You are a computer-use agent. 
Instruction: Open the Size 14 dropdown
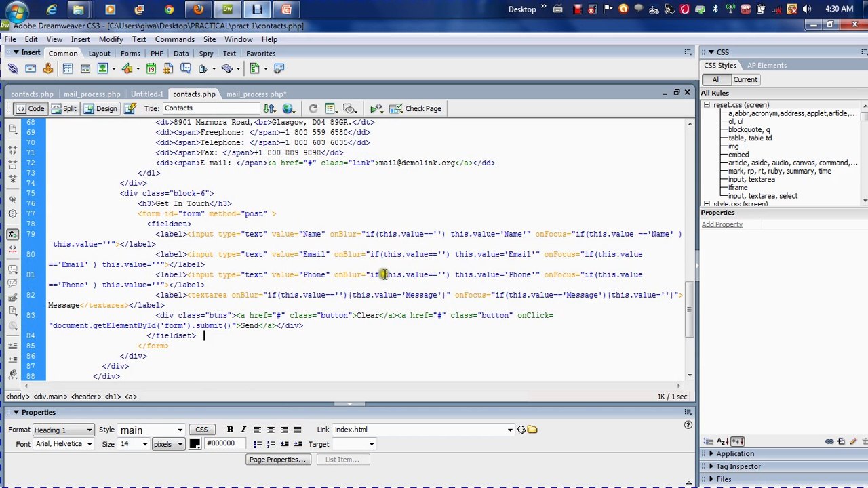click(134, 445)
